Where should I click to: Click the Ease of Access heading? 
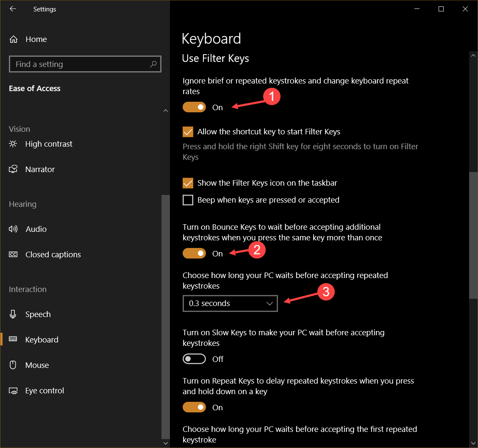pyautogui.click(x=34, y=89)
